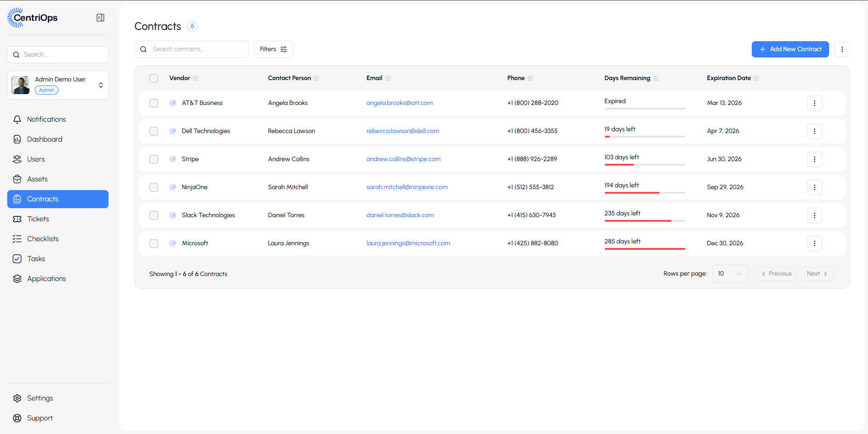The image size is (868, 434).
Task: Go to Tickets in the sidebar
Action: point(38,219)
